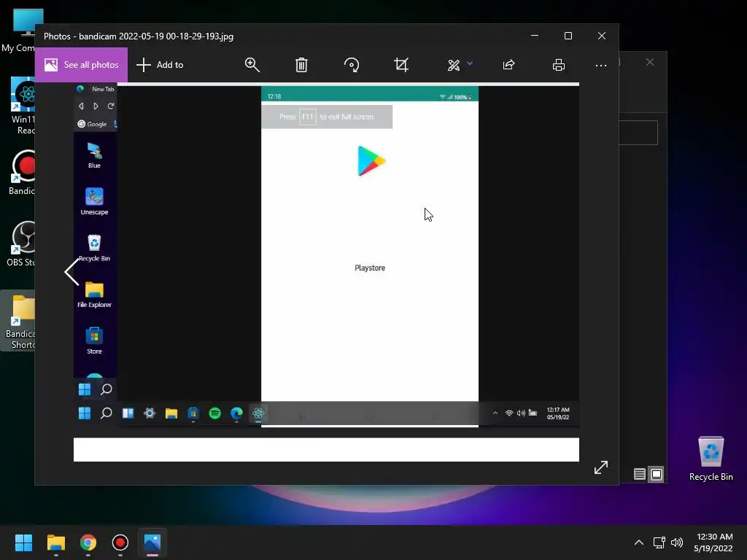Click the displayed photo image

click(326, 272)
